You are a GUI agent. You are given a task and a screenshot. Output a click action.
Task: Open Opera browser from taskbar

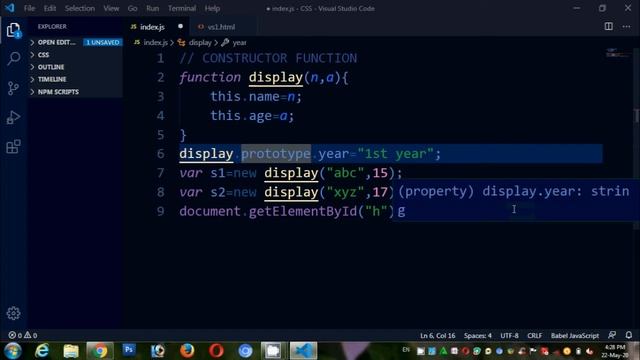[216, 351]
